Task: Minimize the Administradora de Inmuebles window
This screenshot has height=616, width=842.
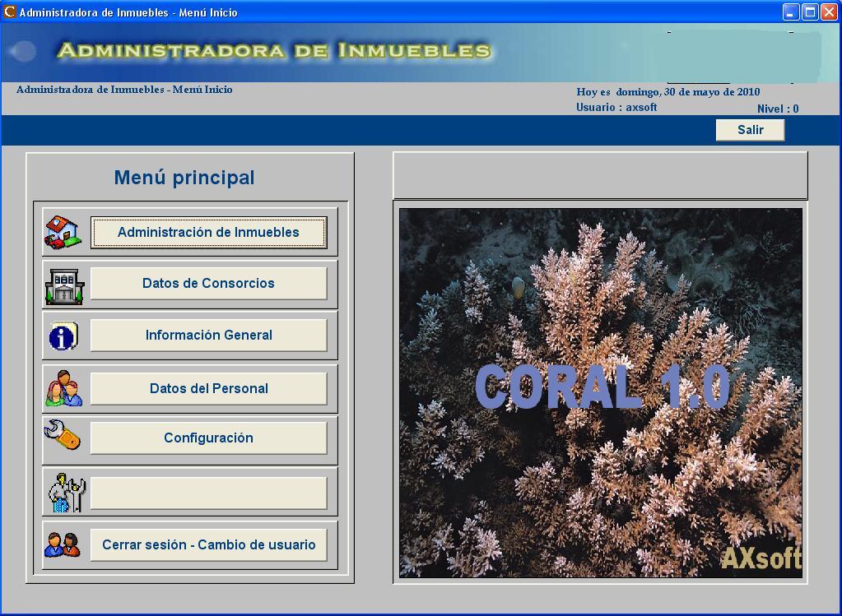Action: click(790, 12)
